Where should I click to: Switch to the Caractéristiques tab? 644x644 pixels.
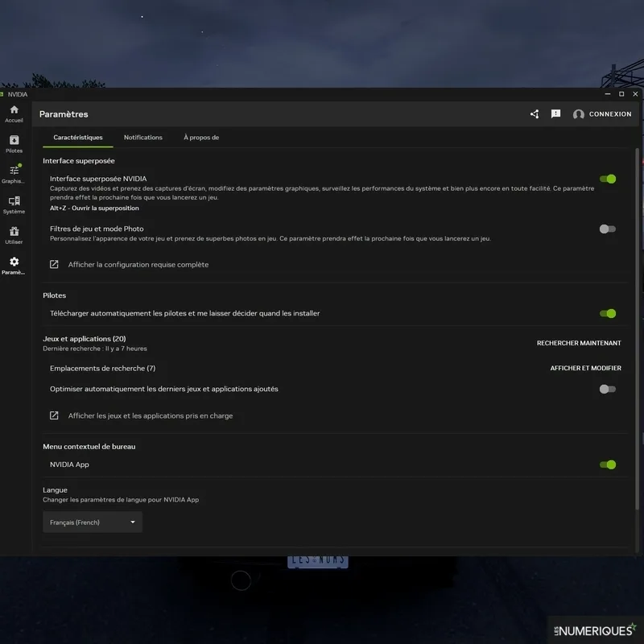(78, 138)
